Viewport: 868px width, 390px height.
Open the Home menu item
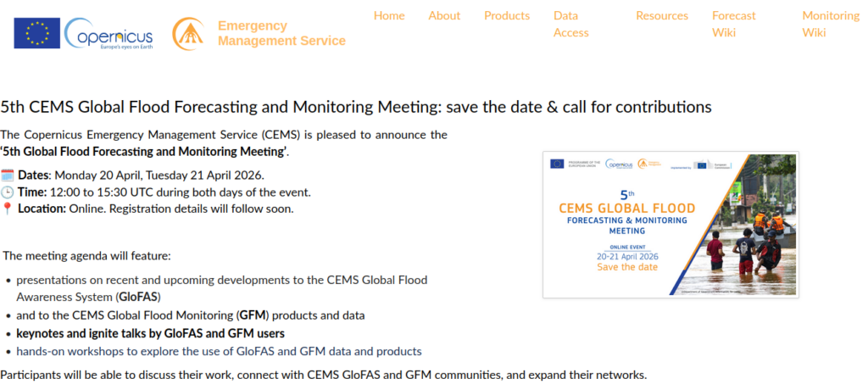pos(389,16)
